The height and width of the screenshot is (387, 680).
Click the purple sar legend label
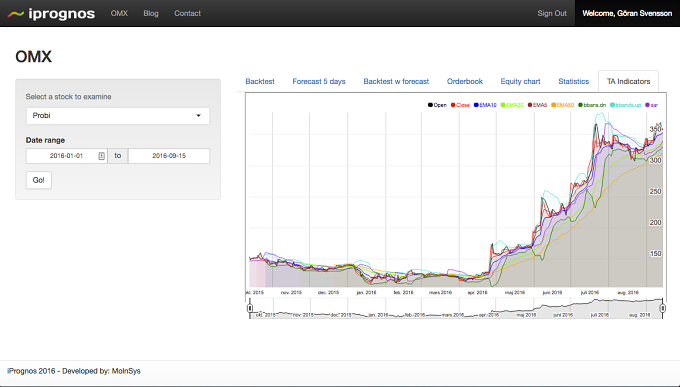click(654, 105)
